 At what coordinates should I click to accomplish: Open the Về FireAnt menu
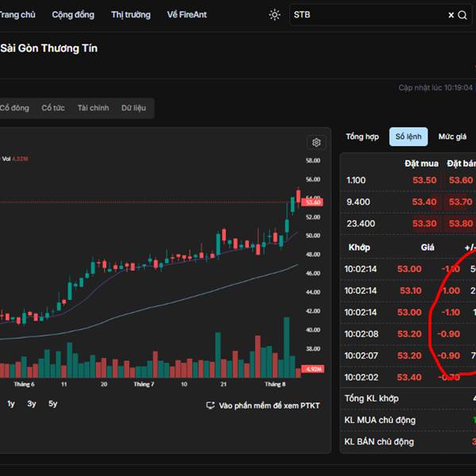(186, 14)
